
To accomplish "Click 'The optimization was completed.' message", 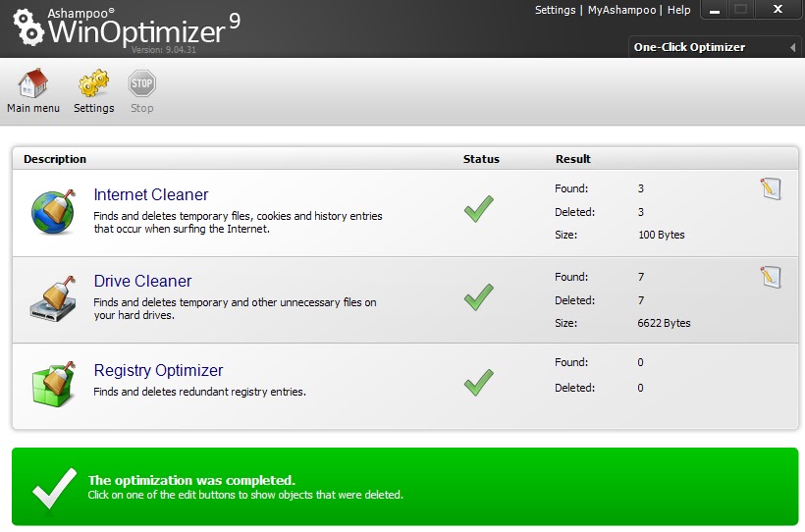I will pyautogui.click(x=191, y=480).
